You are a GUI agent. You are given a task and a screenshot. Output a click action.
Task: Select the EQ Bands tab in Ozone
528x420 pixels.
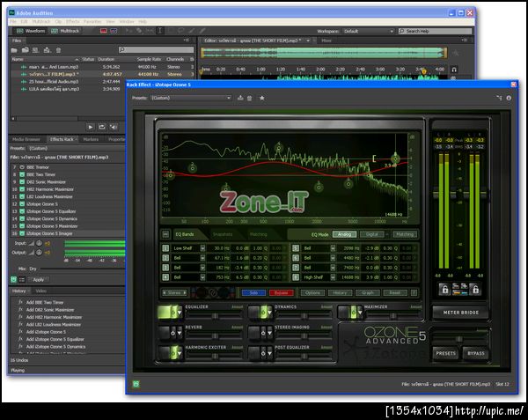click(x=185, y=234)
